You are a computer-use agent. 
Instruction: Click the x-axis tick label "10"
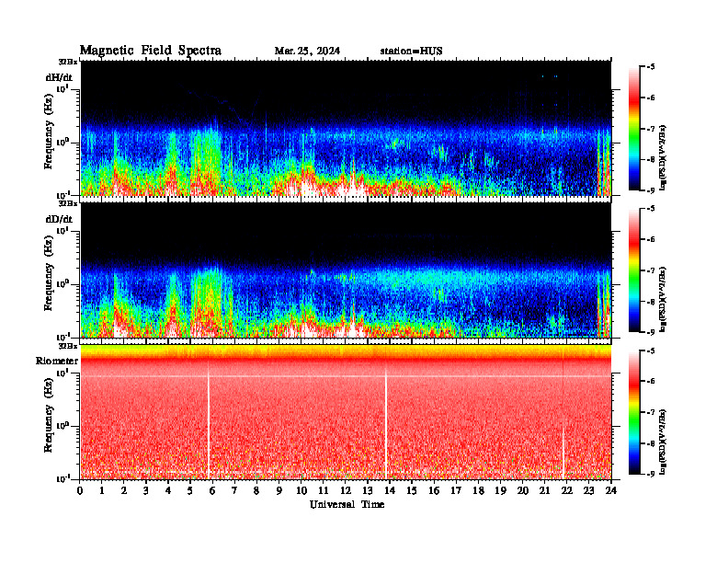coord(301,490)
